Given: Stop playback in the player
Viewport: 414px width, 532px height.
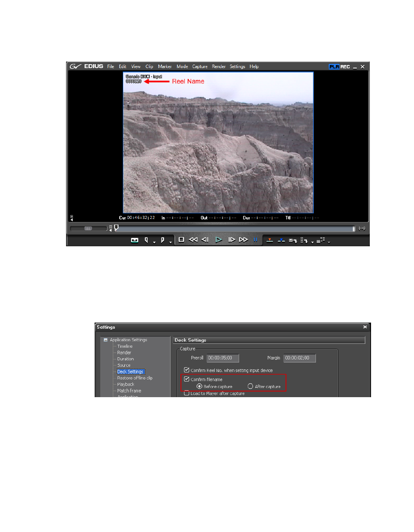Looking at the screenshot, I should (181, 239).
